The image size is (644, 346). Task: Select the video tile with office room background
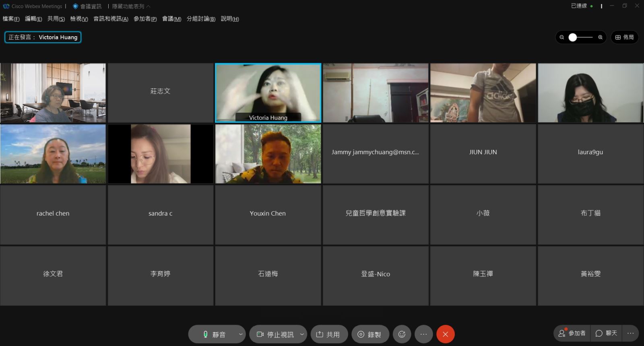[x=53, y=93]
